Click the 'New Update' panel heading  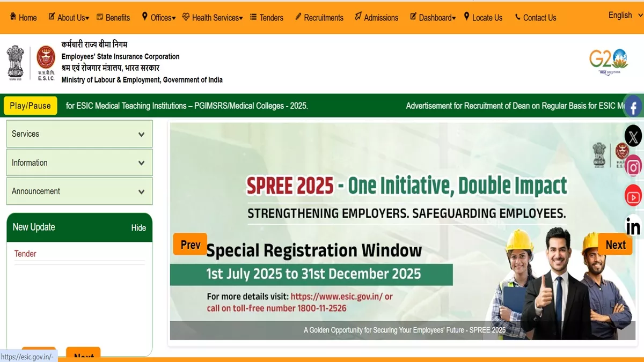34,227
